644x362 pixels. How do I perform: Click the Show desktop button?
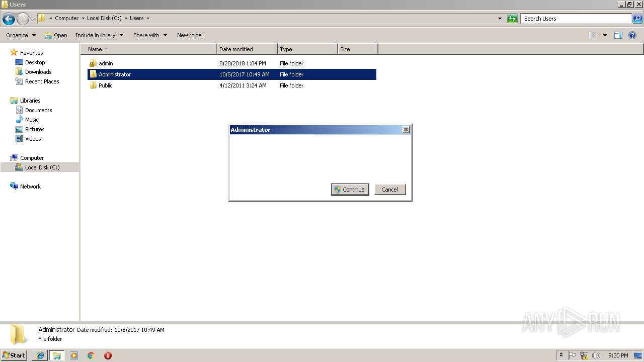(638, 355)
